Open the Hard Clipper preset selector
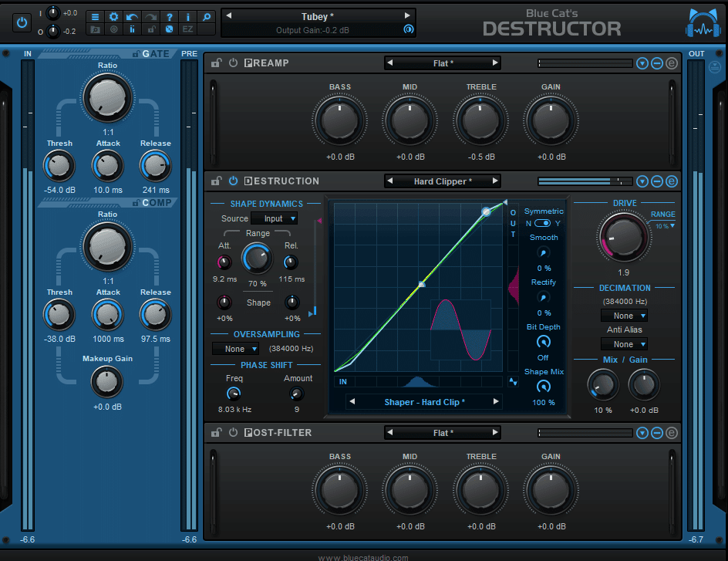The width and height of the screenshot is (728, 561). [442, 181]
